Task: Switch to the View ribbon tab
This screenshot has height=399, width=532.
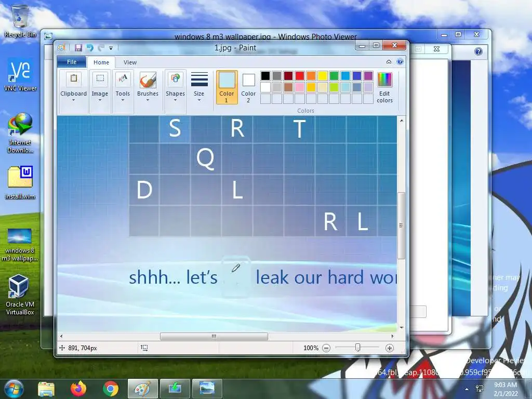Action: (130, 62)
